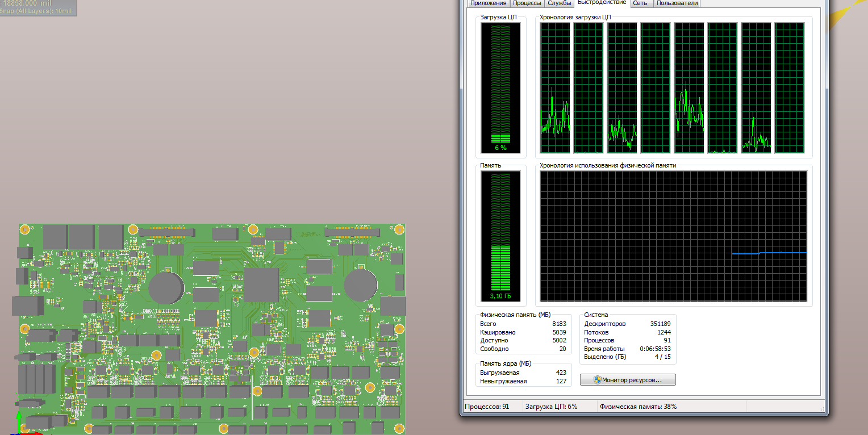Viewport: 868px width, 435px height.
Task: Switch to the Сеть tab
Action: tap(640, 3)
